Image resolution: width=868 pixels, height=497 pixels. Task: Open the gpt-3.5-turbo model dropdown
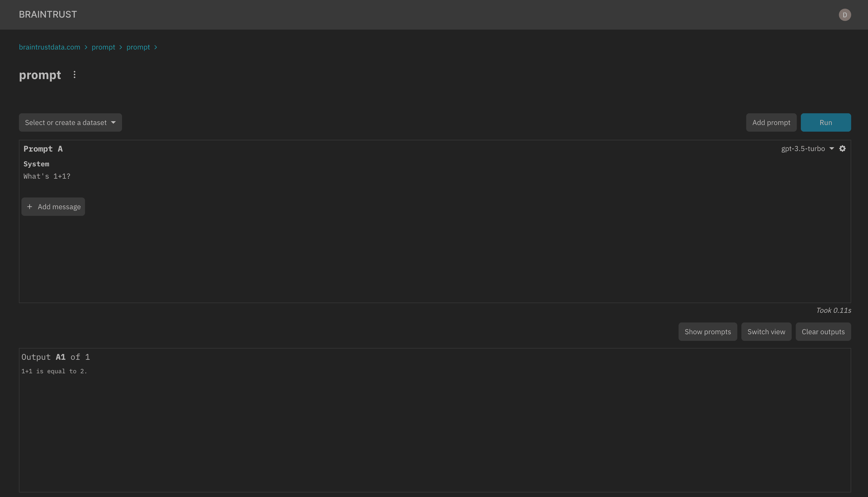807,148
